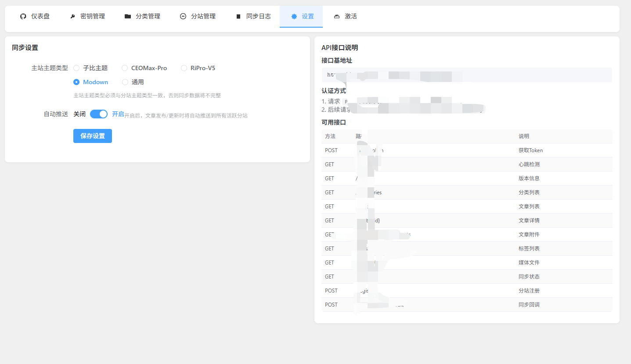Click the 接口基地址 URL field
Viewport: 631px width, 364px height.
pyautogui.click(x=466, y=75)
